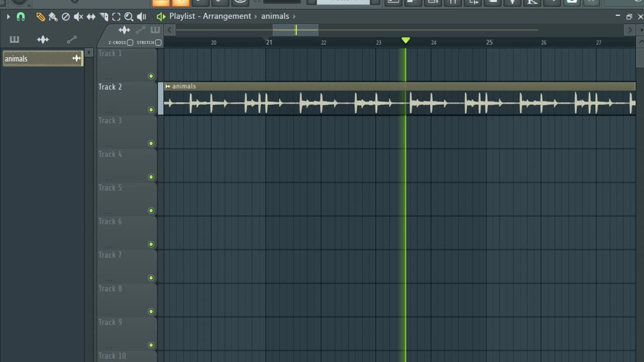This screenshot has width=644, height=362.
Task: Enable the STRETCH option
Action: (x=158, y=43)
